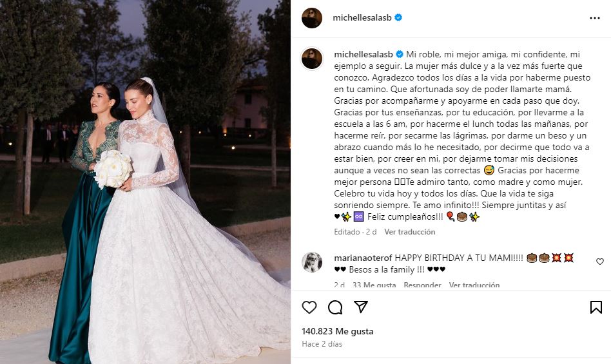The height and width of the screenshot is (364, 611).
Task: Like marianaoterof's comment with small heart
Action: 600,262
